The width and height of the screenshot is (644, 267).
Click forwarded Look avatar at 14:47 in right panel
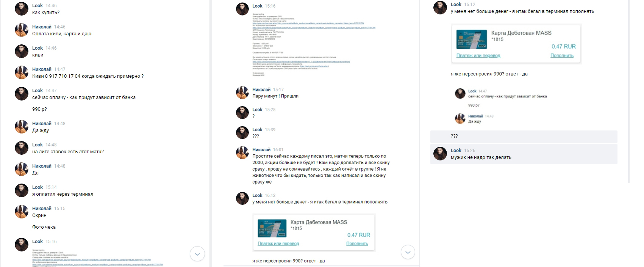click(460, 93)
